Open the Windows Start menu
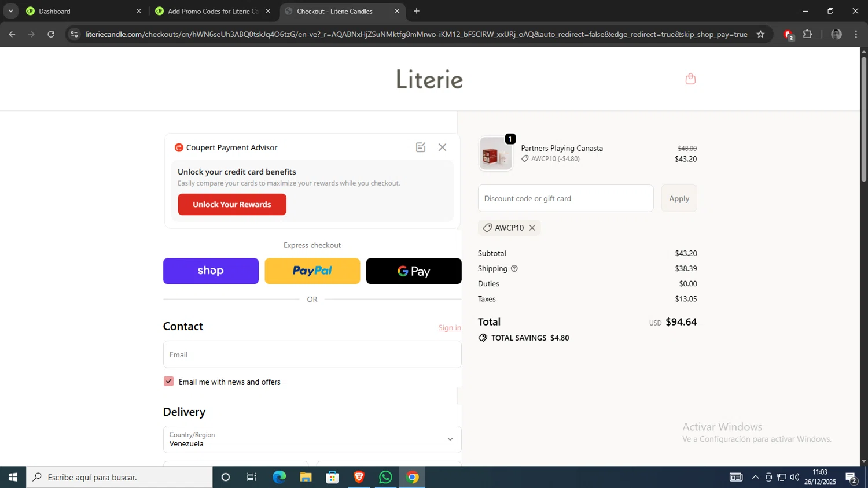The image size is (868, 488). [x=13, y=477]
